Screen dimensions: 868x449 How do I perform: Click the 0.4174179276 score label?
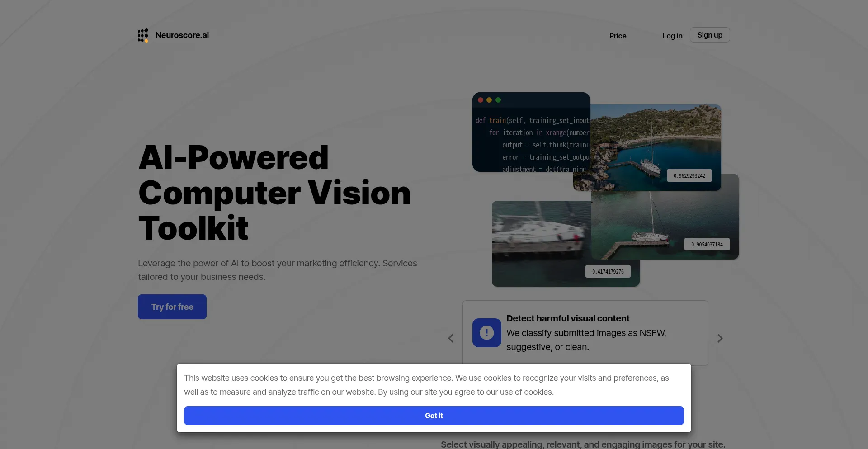[608, 272]
